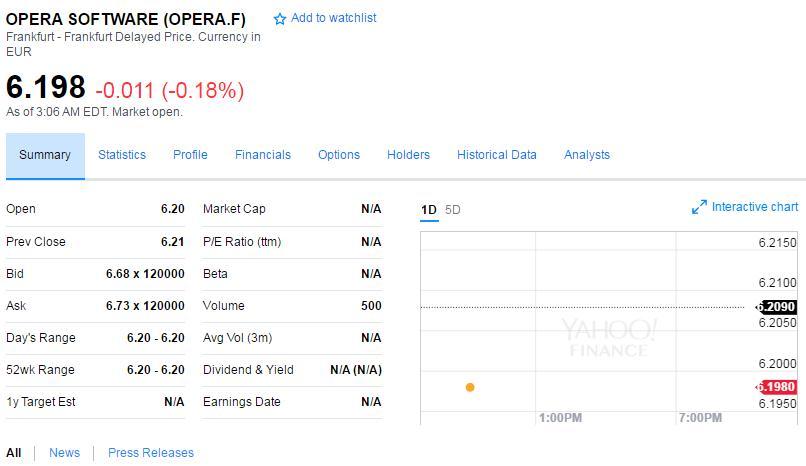
Task: Click the black 6.2090 price label
Action: (776, 307)
